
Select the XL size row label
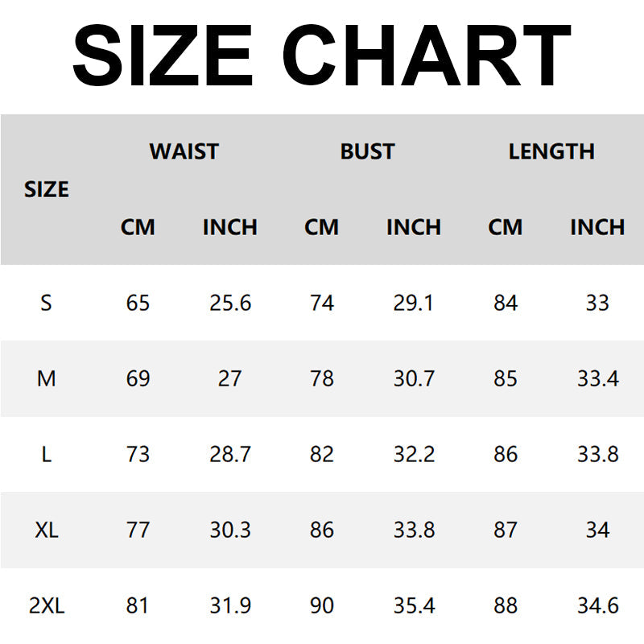click(x=47, y=530)
